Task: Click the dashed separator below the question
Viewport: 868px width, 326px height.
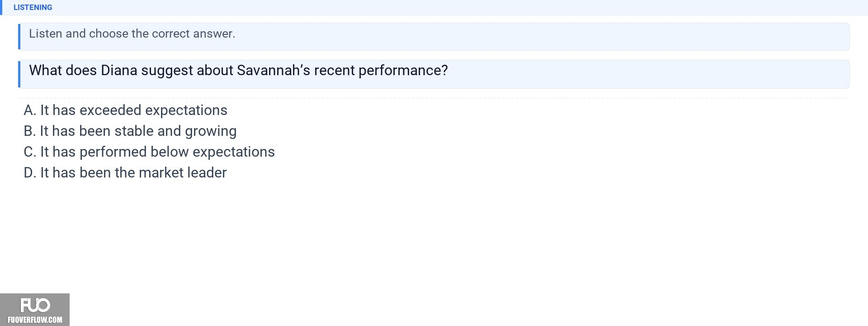Action: [434, 98]
